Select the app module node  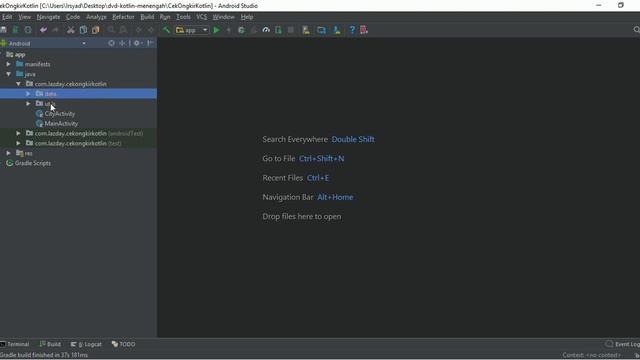tap(16, 54)
